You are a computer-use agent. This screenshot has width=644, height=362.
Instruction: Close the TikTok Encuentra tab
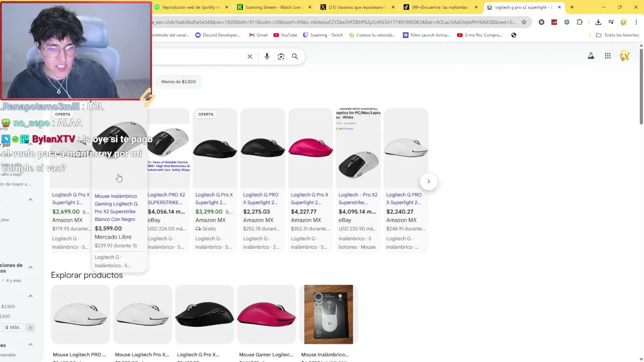pyautogui.click(x=476, y=7)
